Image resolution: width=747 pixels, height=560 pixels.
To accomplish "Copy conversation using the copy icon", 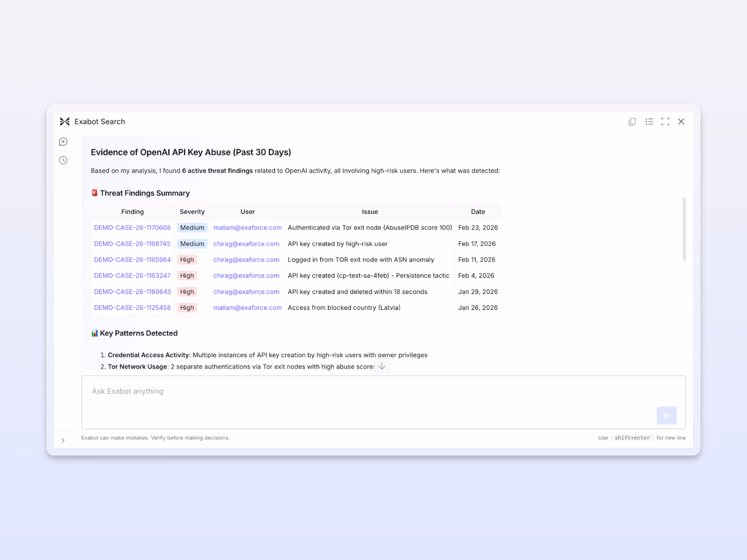I will 632,122.
